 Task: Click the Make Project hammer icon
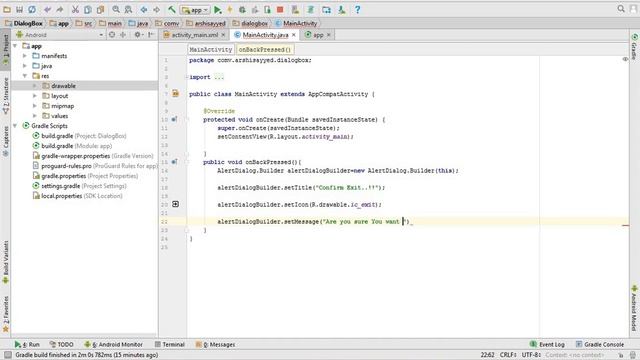click(172, 9)
